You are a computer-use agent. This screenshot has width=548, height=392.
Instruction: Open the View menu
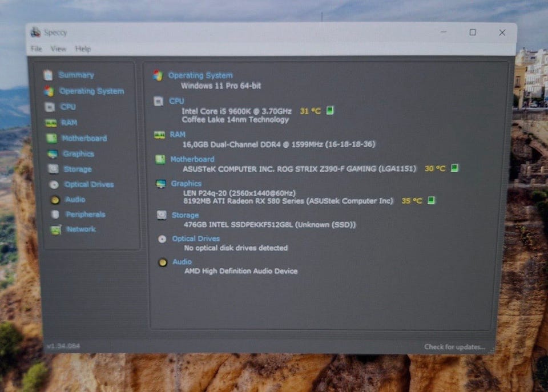[58, 49]
